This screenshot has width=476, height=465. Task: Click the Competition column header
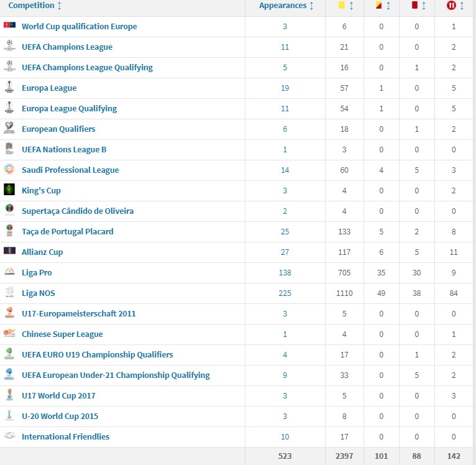[x=31, y=6]
